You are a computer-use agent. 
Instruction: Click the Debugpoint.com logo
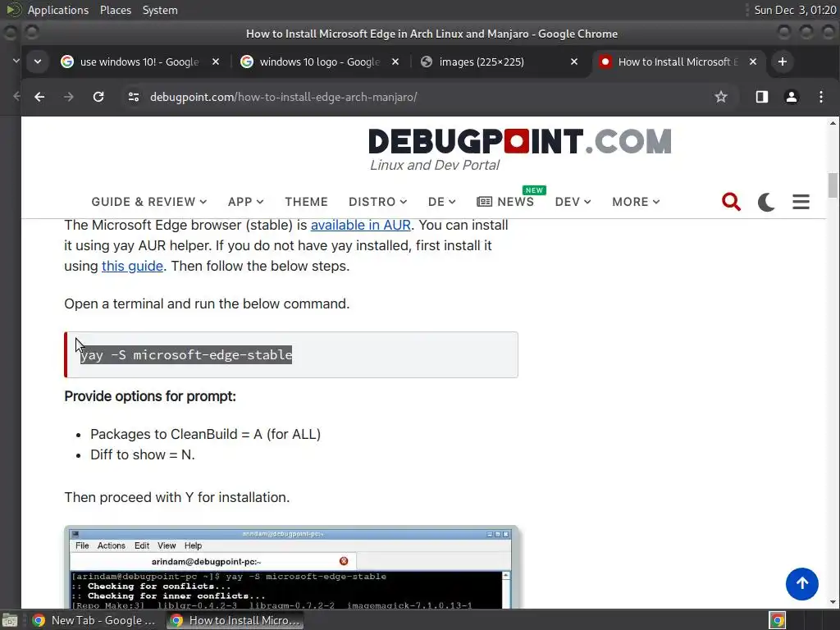point(519,141)
